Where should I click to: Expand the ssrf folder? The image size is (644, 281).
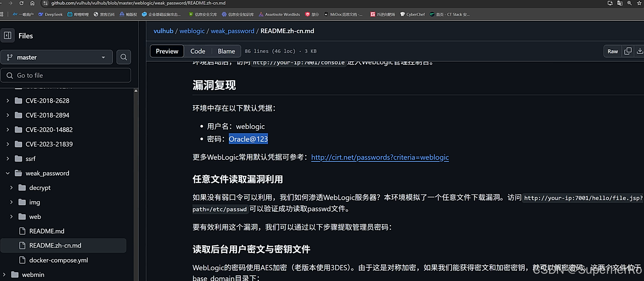8,159
